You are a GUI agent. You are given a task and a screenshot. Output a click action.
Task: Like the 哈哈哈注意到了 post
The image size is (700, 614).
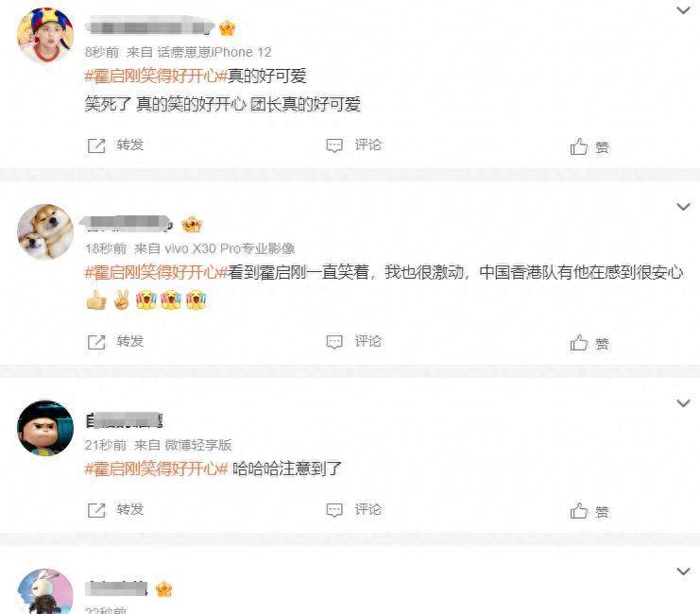(x=589, y=511)
